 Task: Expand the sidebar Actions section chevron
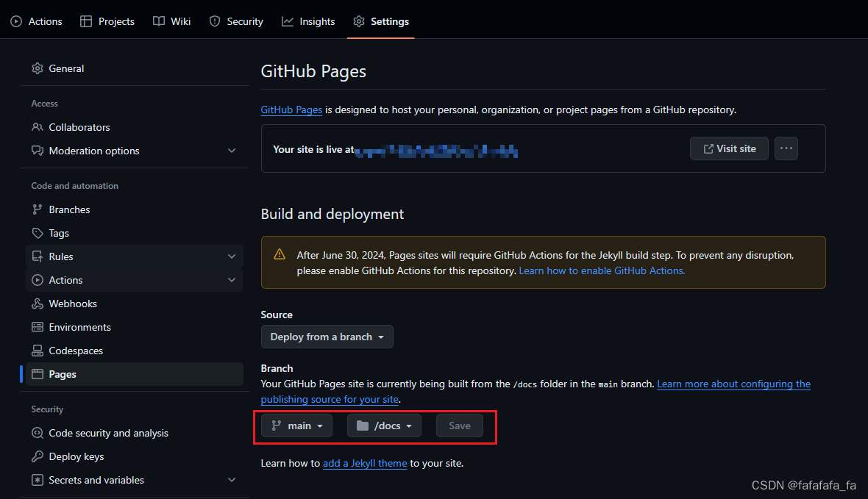[232, 280]
